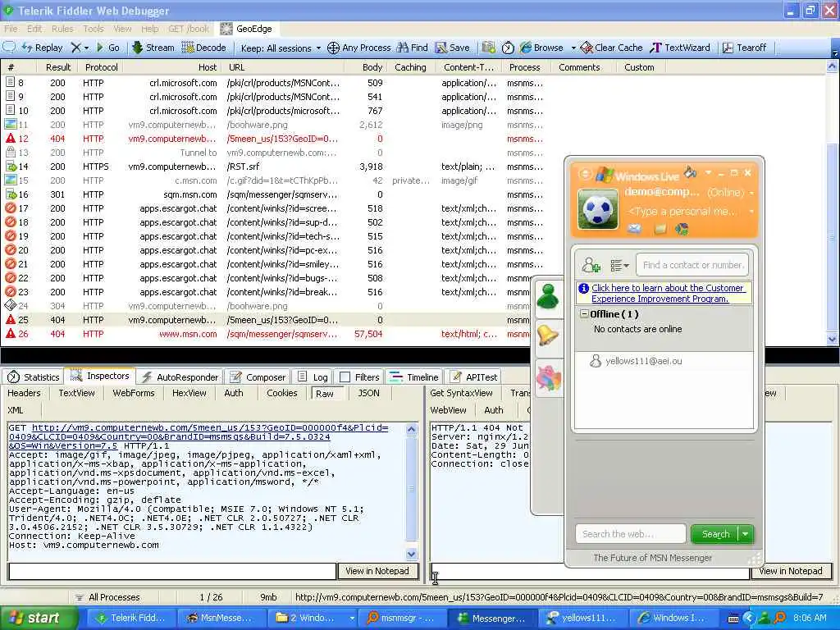Clear Cache via toolbar
Viewport: 840px width, 630px height.
pos(611,48)
